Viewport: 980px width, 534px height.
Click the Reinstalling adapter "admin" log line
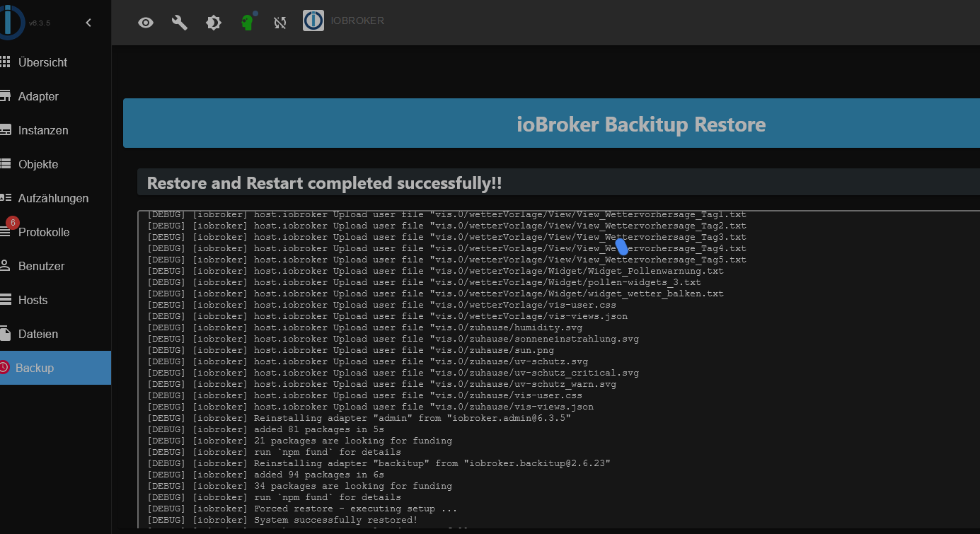click(x=359, y=418)
